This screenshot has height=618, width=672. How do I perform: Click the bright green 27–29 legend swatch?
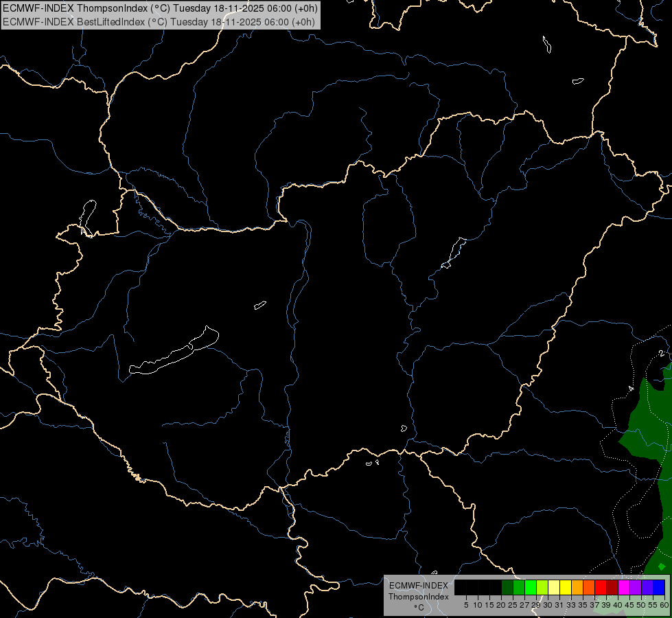(531, 587)
